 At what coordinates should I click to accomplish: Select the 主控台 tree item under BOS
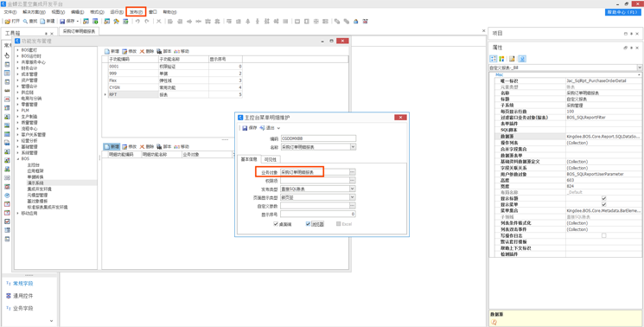coord(33,164)
